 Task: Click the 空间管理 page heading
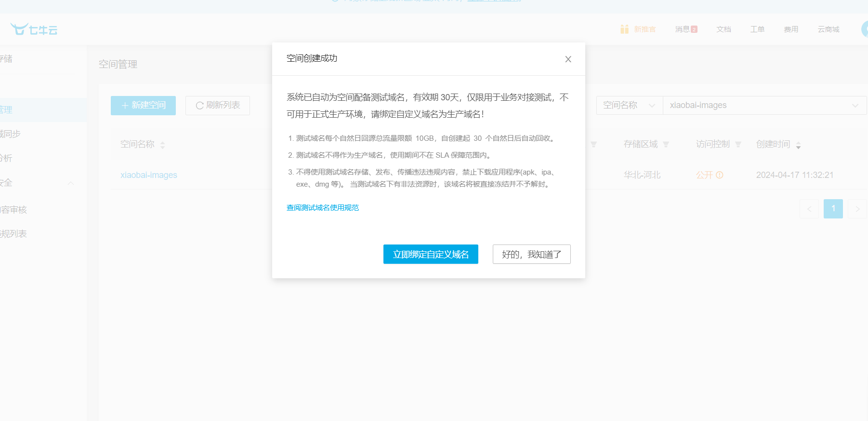118,64
